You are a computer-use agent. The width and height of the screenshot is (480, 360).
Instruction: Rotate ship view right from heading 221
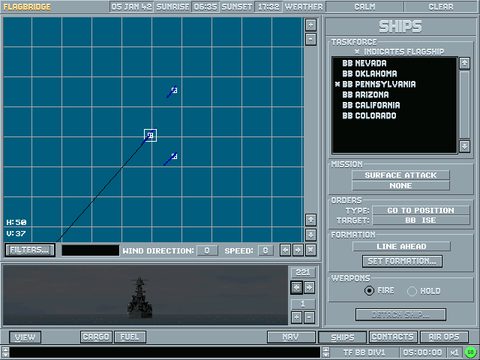pyautogui.click(x=309, y=287)
